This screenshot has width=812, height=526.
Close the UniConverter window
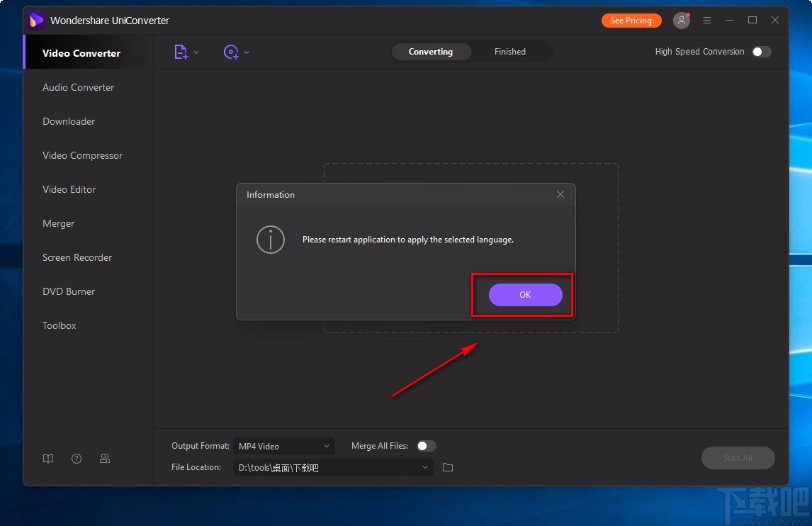coord(775,21)
